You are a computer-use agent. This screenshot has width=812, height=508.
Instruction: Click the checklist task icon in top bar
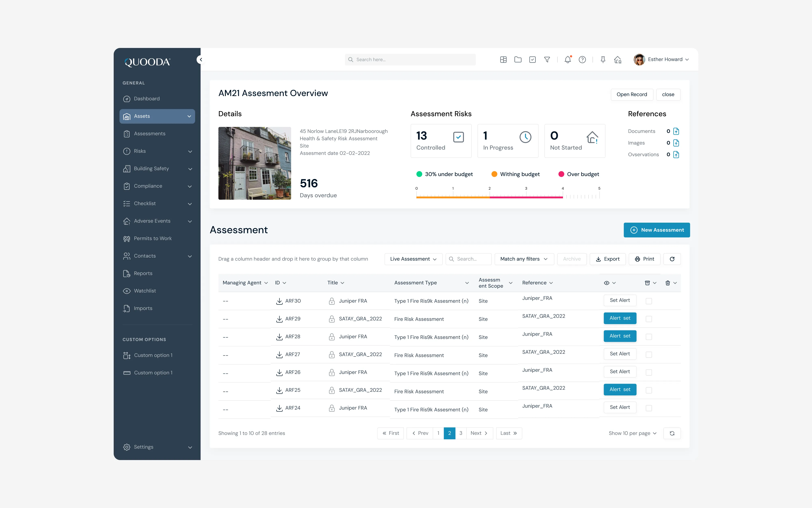[x=532, y=60]
